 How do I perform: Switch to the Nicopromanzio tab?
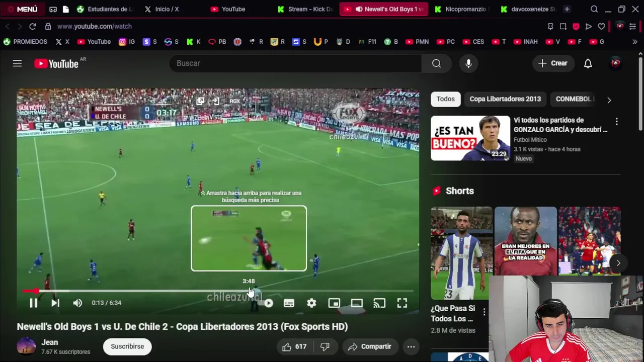pos(461,9)
